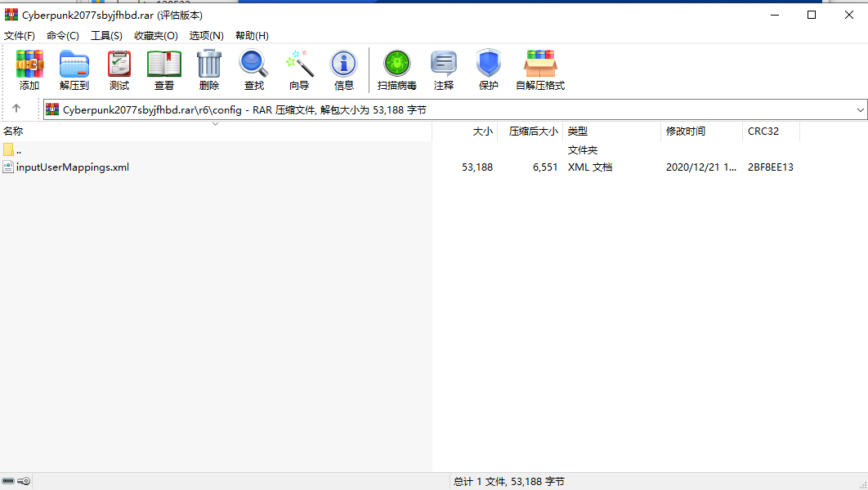This screenshot has width=868, height=490.
Task: Click the 保护 (Protect) shield icon
Action: point(488,69)
